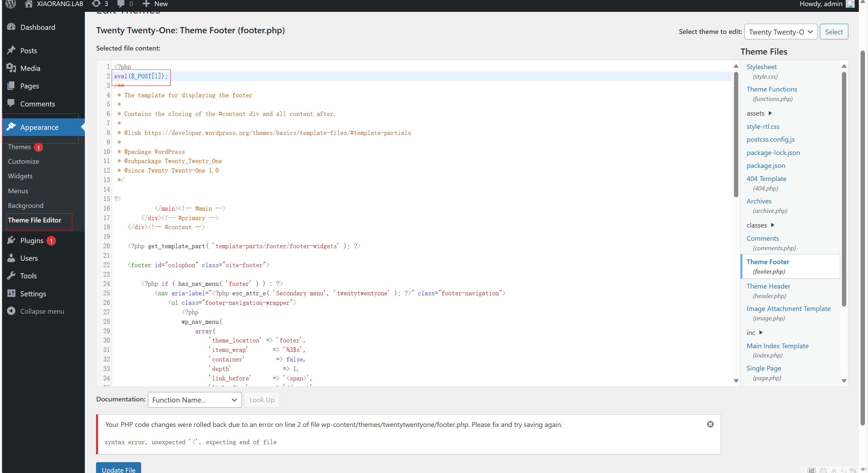
Task: Click Howdy, admin account text
Action: (821, 4)
